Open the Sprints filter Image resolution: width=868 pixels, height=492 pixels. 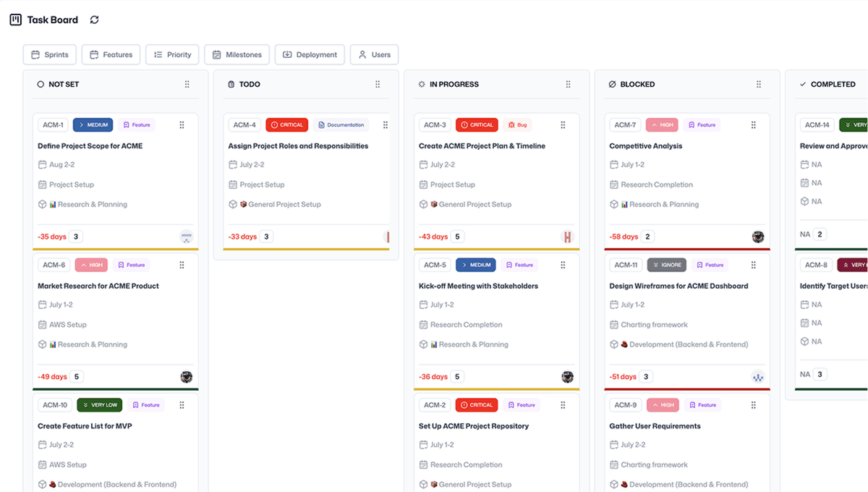point(50,54)
